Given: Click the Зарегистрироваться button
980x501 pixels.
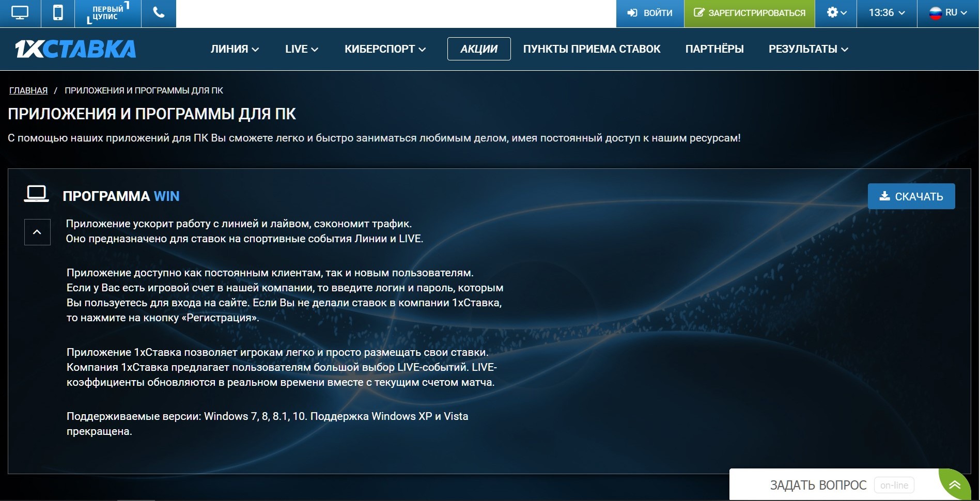Looking at the screenshot, I should point(750,13).
